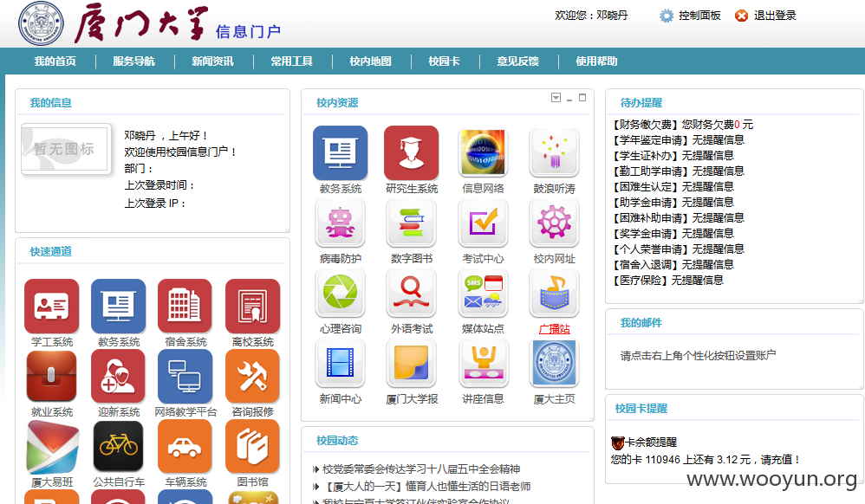Open 服务导航 menu item
865x504 pixels.
pos(134,61)
